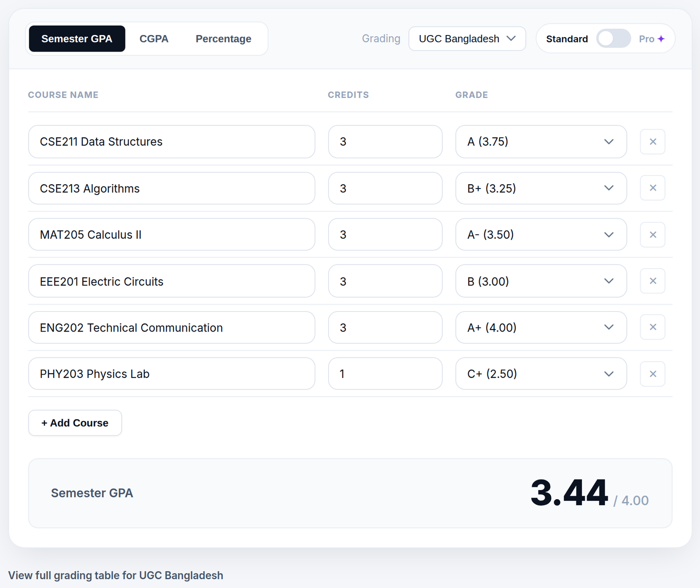Viewport: 700px width, 588px height.
Task: Click the GRADE column header
Action: coord(472,95)
